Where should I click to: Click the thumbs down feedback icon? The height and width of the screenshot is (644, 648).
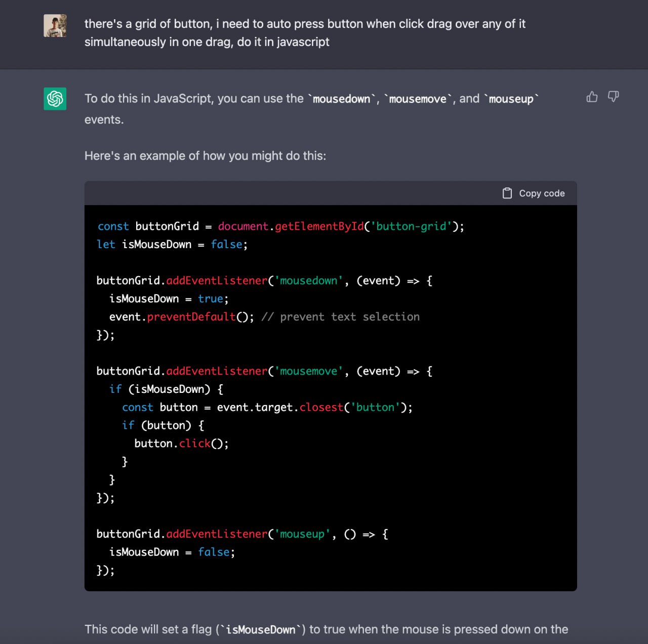[613, 97]
